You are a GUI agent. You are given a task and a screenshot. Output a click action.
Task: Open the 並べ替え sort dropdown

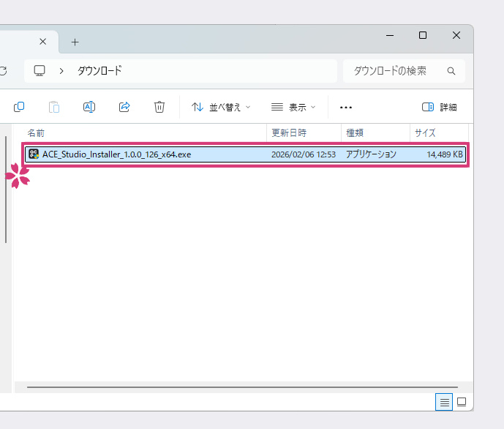221,107
